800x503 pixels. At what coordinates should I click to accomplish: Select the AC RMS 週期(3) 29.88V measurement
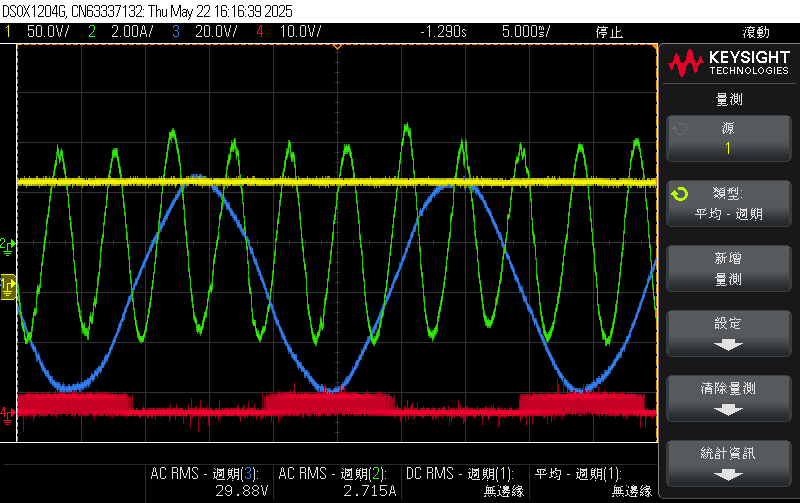tap(209, 482)
